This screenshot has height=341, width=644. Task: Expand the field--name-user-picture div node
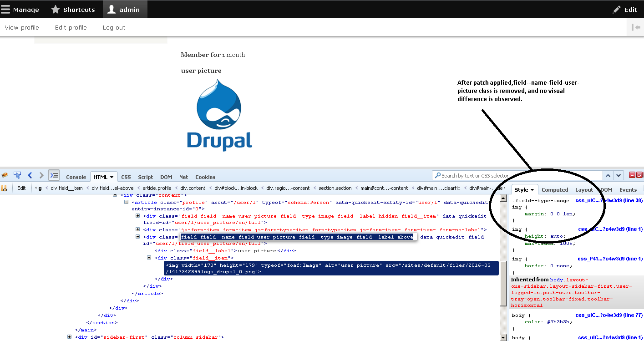tap(138, 216)
